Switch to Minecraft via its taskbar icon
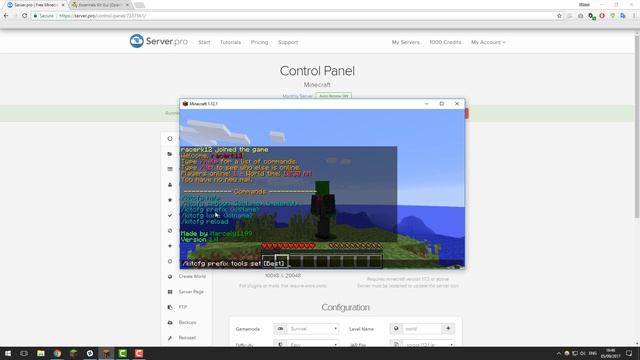640x360 pixels. coord(106,353)
